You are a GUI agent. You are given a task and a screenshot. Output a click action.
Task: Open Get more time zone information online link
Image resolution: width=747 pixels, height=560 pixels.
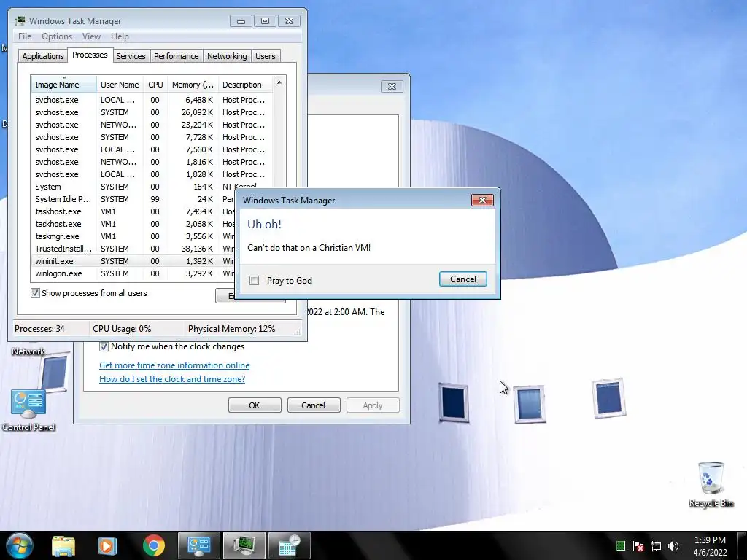[x=174, y=365]
